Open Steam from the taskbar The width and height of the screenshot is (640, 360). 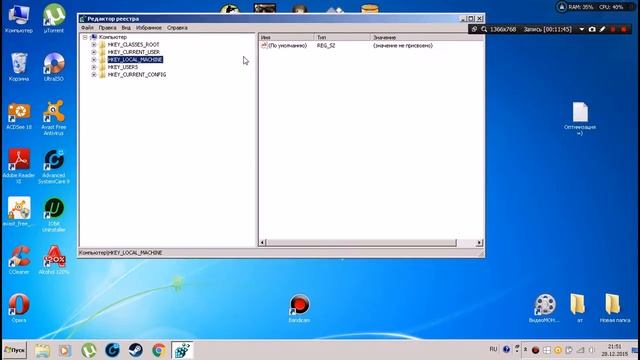point(136,350)
